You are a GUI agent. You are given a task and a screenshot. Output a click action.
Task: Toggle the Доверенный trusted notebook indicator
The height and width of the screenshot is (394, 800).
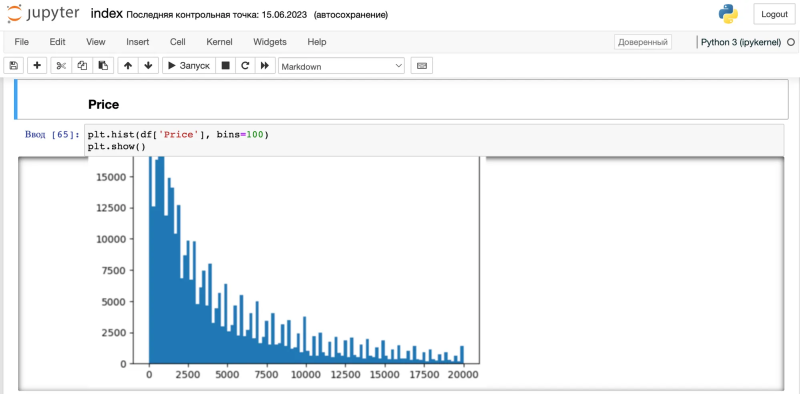click(x=643, y=42)
